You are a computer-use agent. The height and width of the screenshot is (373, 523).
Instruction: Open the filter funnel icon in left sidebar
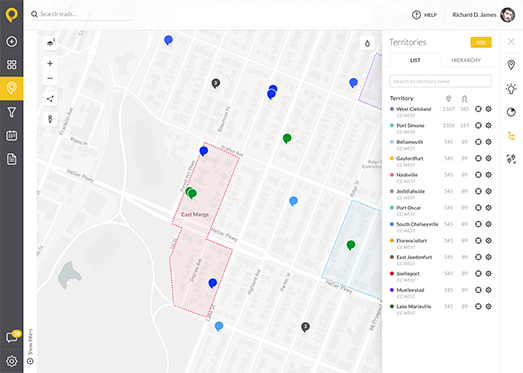(12, 112)
